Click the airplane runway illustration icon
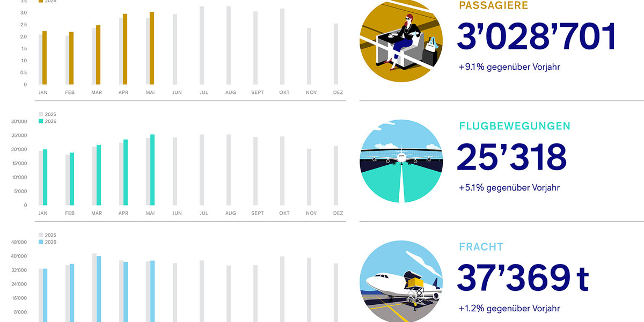The image size is (644, 322). click(401, 161)
